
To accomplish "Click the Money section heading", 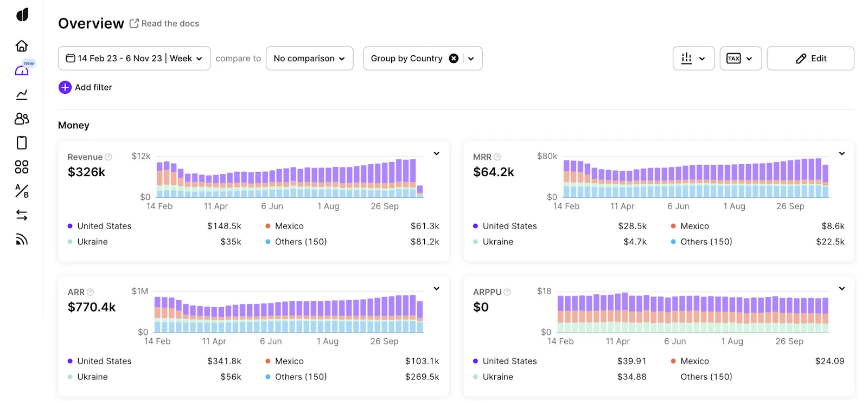I will click(74, 125).
